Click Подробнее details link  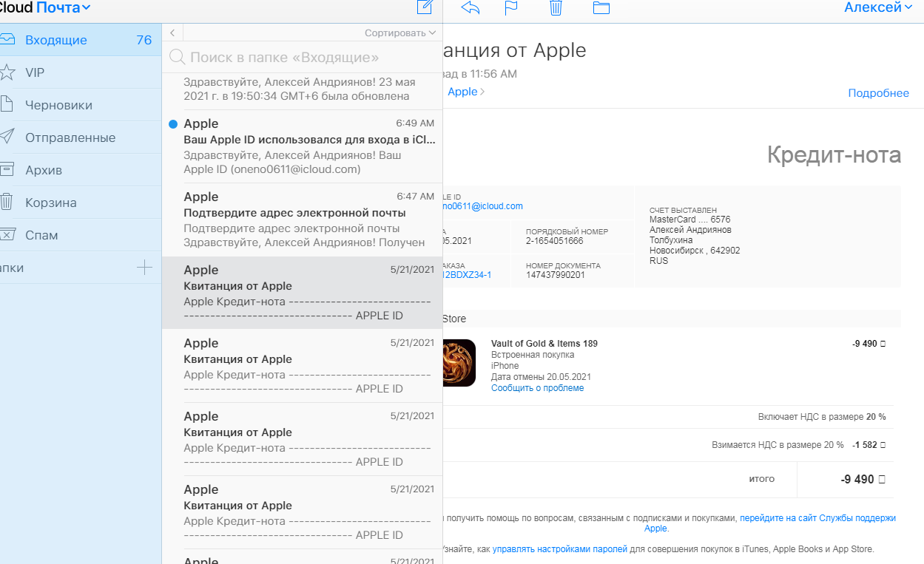[878, 93]
